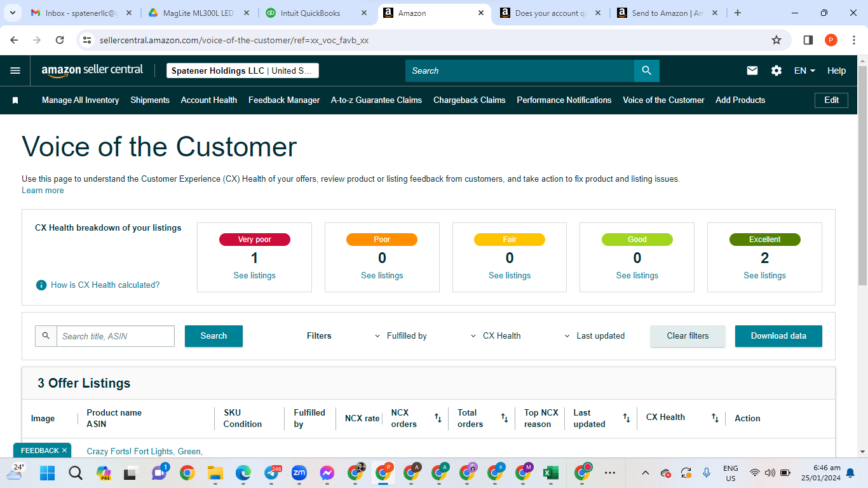This screenshot has width=868, height=488.
Task: Click the Edit favorites button
Action: (x=831, y=100)
